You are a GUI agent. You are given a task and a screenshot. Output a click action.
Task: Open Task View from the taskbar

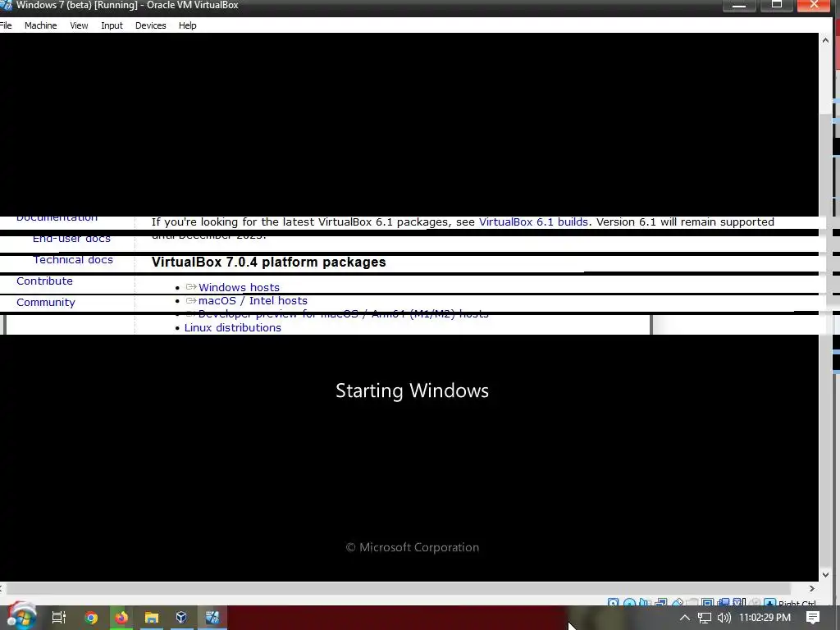coord(59,617)
